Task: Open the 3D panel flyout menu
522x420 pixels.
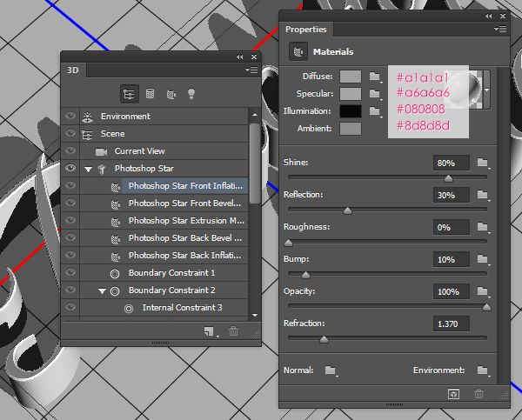Action: [x=251, y=70]
